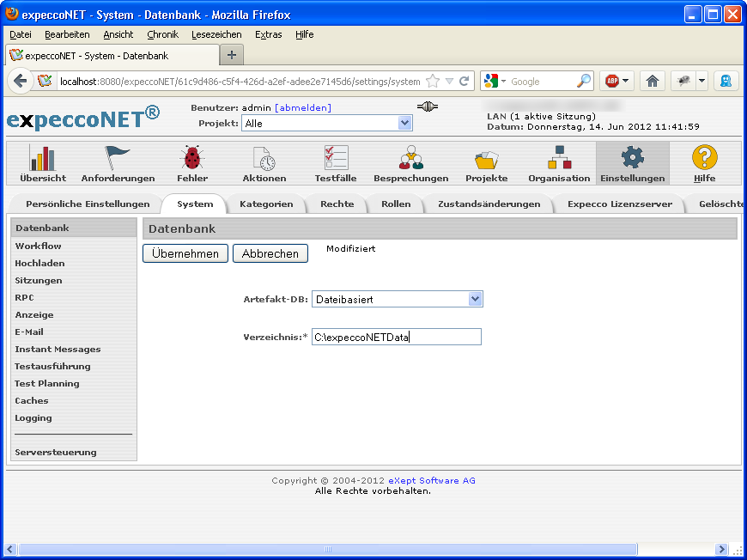
Task: Open the Übersicht bar chart icon
Action: click(42, 158)
